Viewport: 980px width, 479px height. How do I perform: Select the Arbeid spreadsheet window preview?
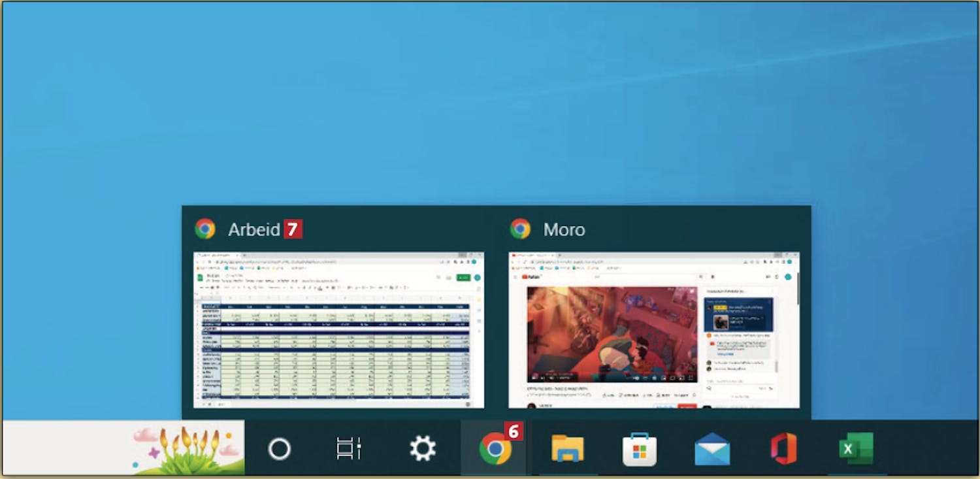pos(338,330)
